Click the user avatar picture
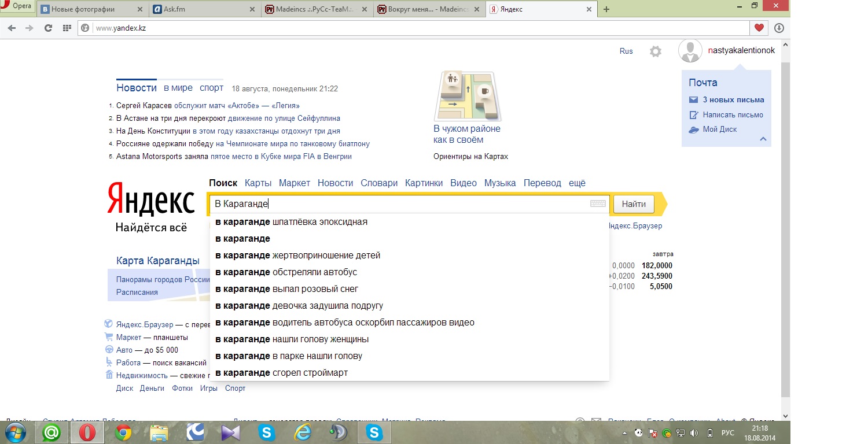Screen dimensions: 868x444 point(690,51)
